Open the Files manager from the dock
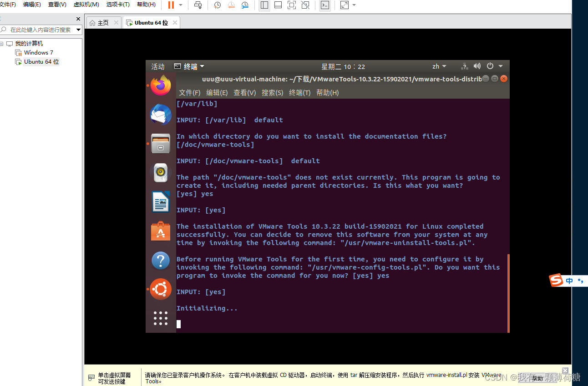The width and height of the screenshot is (588, 386). pos(161,144)
